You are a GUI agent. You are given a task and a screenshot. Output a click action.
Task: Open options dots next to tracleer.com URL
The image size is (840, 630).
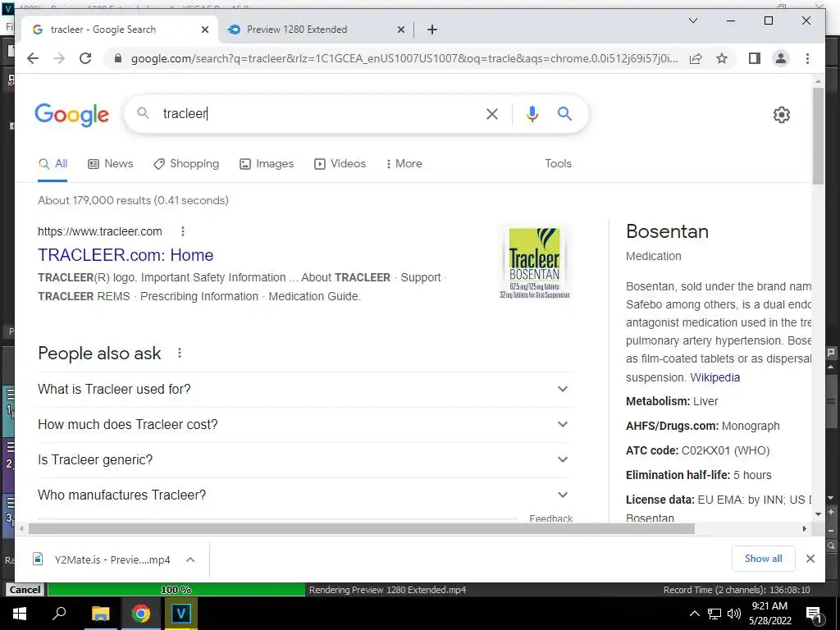(x=183, y=231)
